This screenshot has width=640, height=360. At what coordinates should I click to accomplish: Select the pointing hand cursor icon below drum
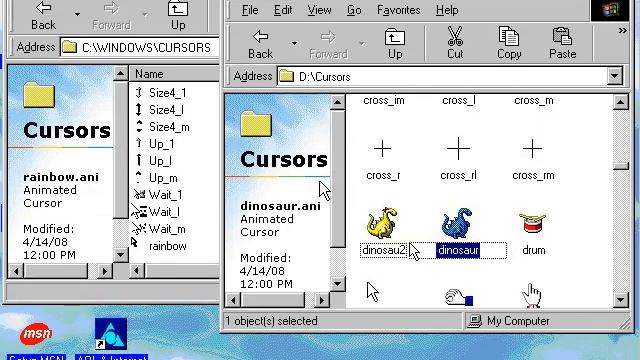pyautogui.click(x=531, y=295)
